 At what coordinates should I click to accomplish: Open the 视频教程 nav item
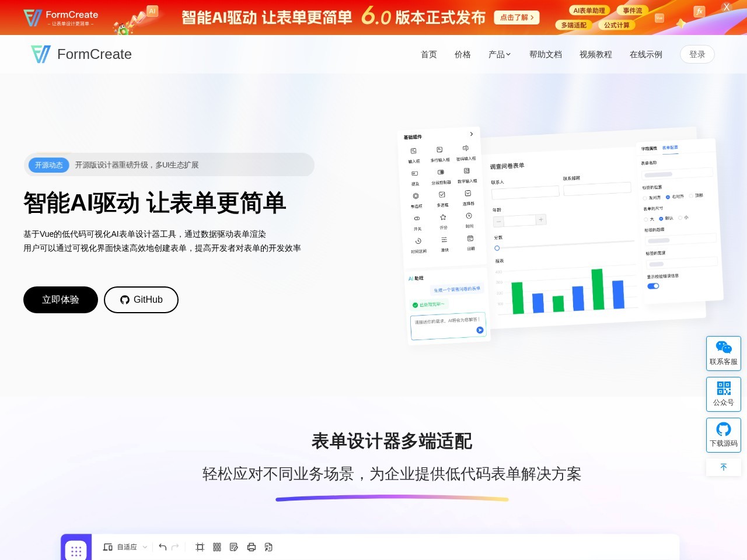(596, 54)
